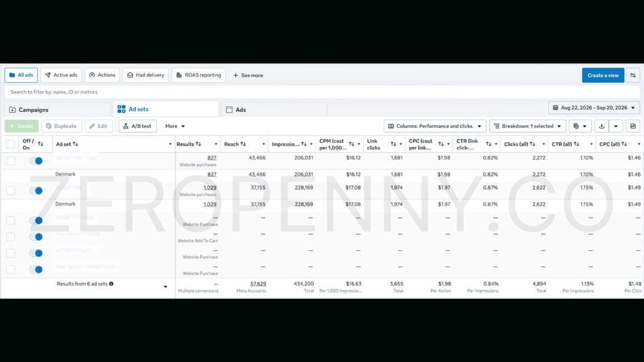
Task: Select the Had delivery view
Action: pyautogui.click(x=146, y=75)
